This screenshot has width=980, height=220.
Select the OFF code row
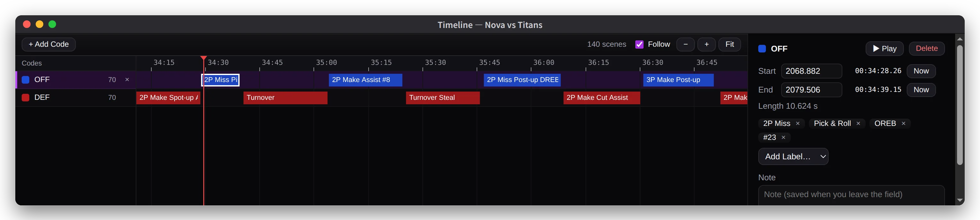click(76, 80)
